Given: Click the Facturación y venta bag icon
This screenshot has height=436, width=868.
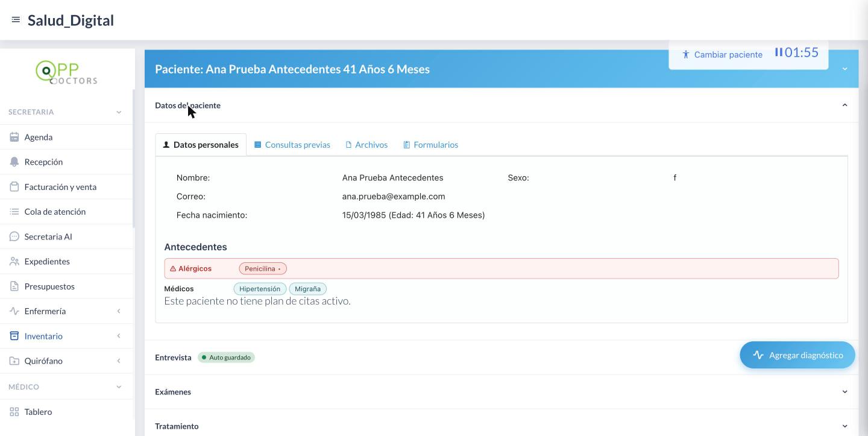Looking at the screenshot, I should point(14,186).
